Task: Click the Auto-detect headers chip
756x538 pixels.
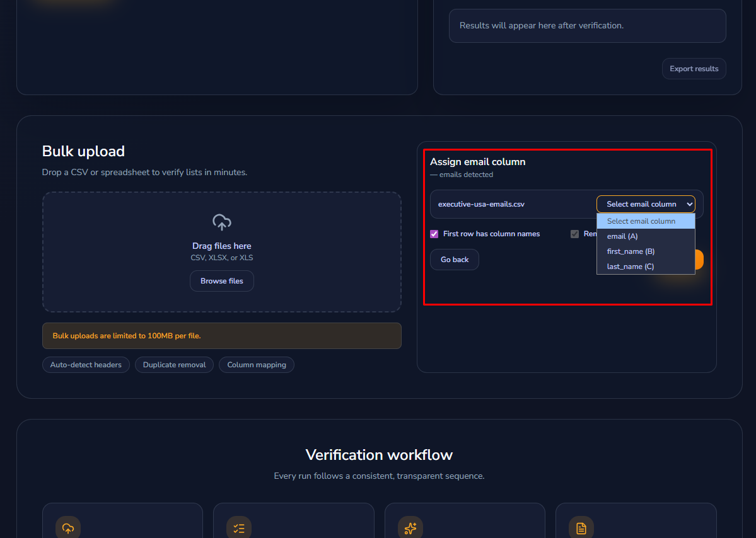Action: pyautogui.click(x=86, y=365)
